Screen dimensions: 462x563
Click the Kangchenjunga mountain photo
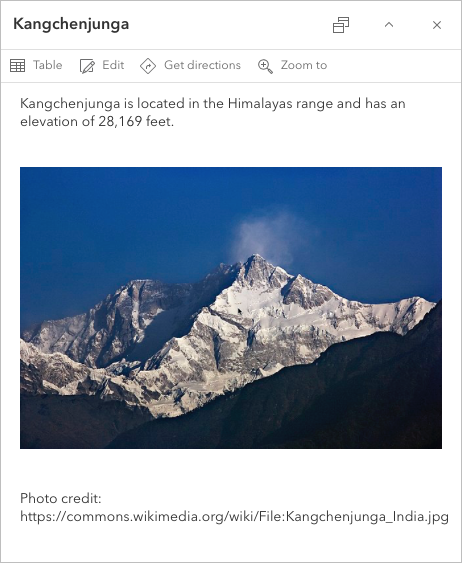click(231, 308)
